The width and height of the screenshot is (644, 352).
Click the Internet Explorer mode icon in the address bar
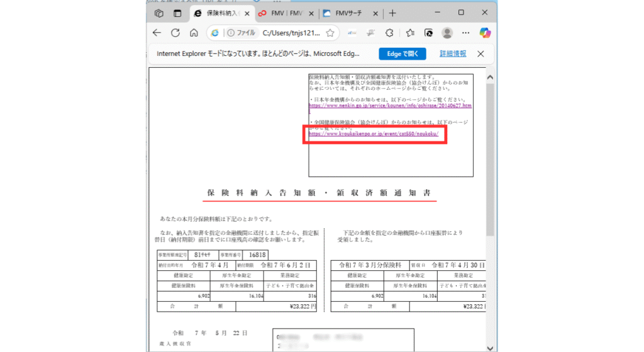[x=215, y=33]
